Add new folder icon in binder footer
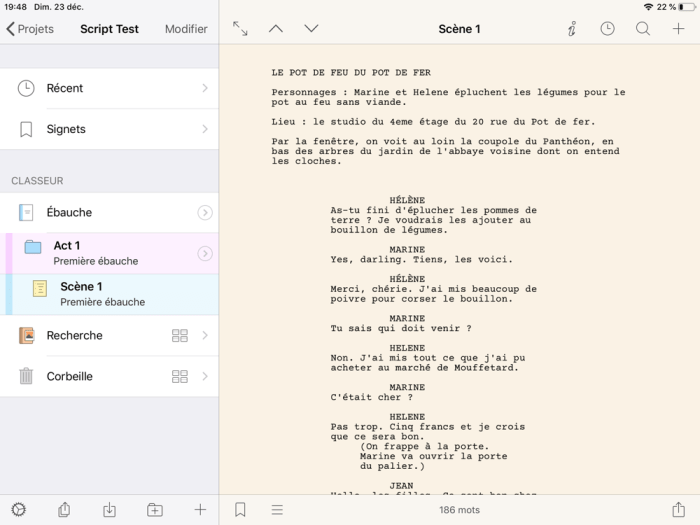Screen dimensions: 700x525 (x=155, y=509)
